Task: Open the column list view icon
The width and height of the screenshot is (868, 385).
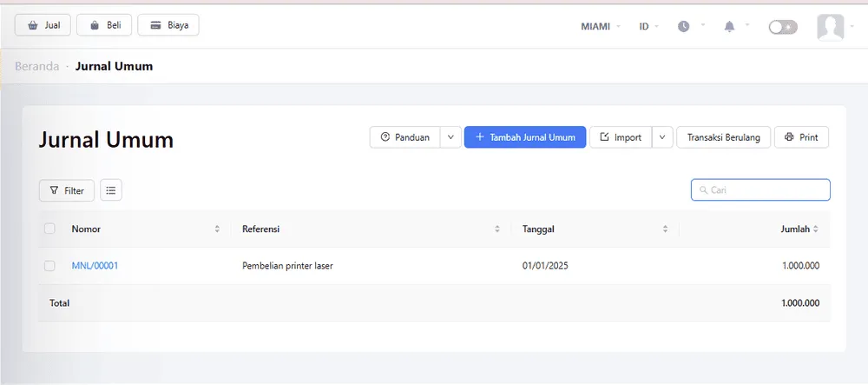Action: [x=111, y=189]
